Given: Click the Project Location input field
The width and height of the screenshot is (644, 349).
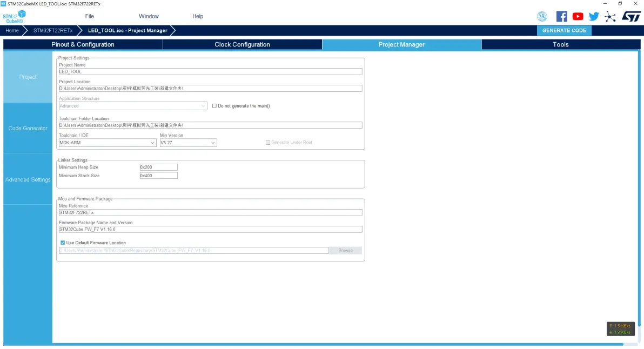Looking at the screenshot, I should point(210,88).
